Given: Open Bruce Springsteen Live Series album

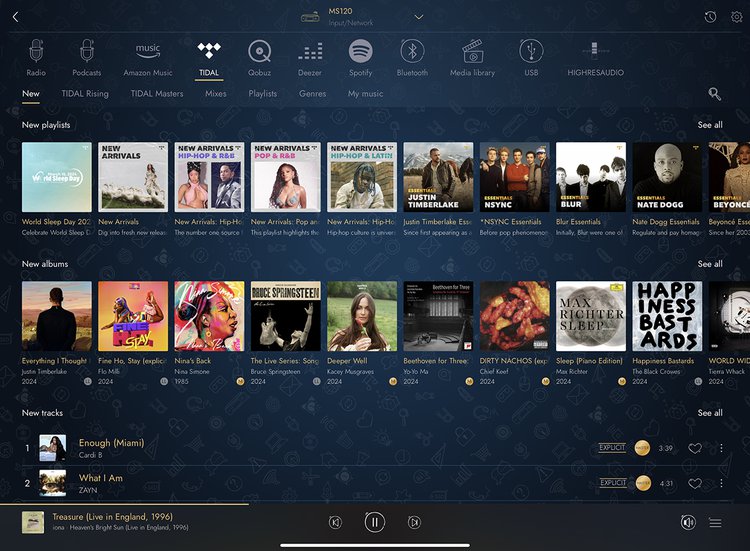Looking at the screenshot, I should coord(286,316).
